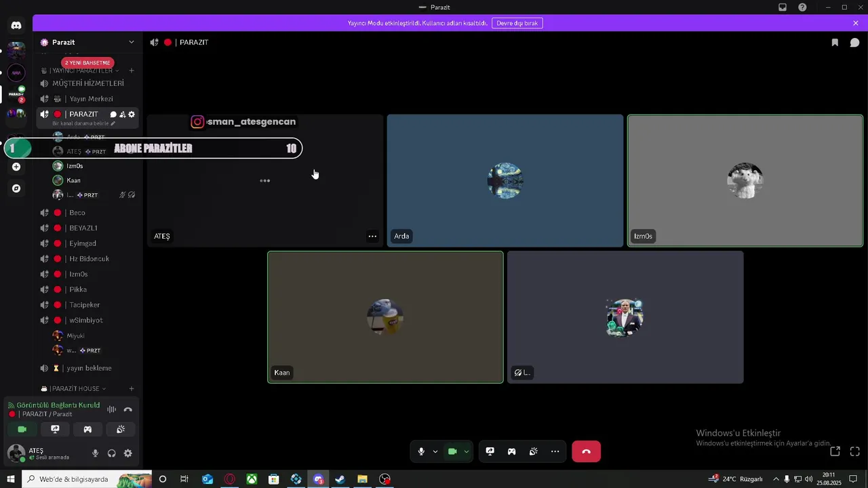Open the soundboard from the bottom call controls
The height and width of the screenshot is (488, 868).
pos(533,451)
